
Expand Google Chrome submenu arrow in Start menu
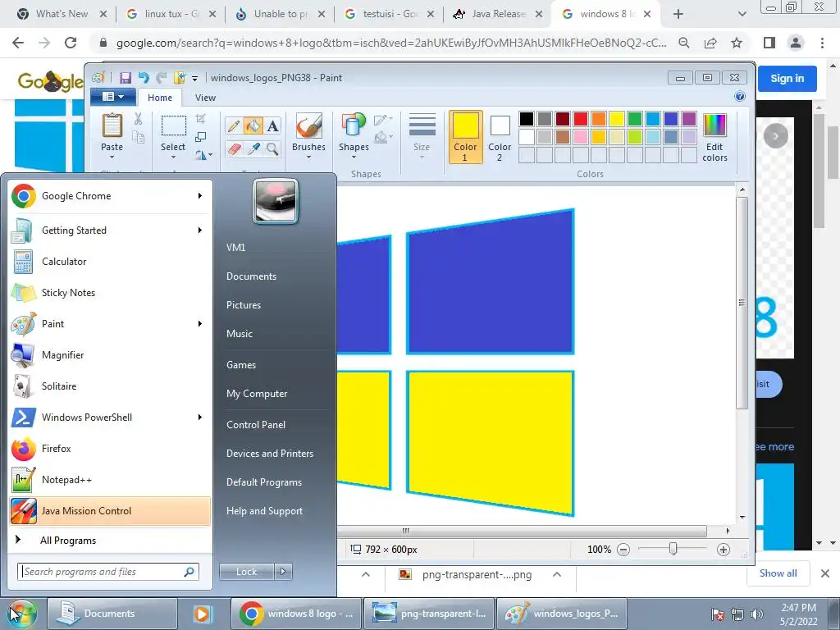[x=200, y=195]
